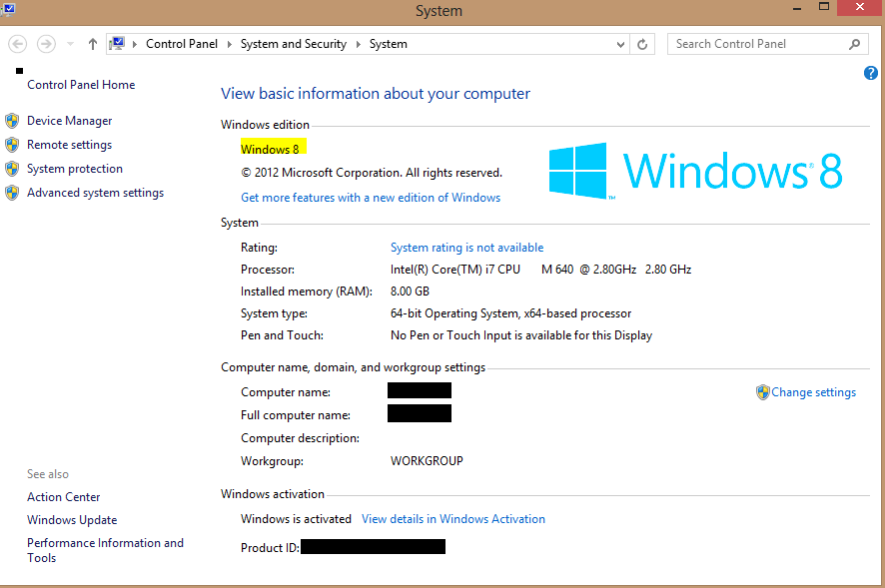Click the back navigation arrow
The image size is (885, 588).
pos(17,43)
